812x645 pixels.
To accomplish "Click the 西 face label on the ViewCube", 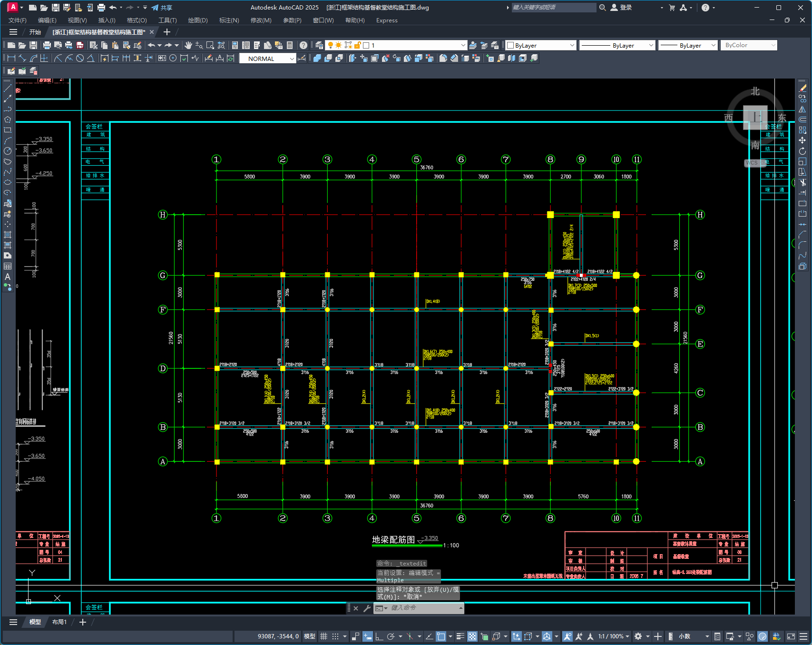I will click(728, 118).
